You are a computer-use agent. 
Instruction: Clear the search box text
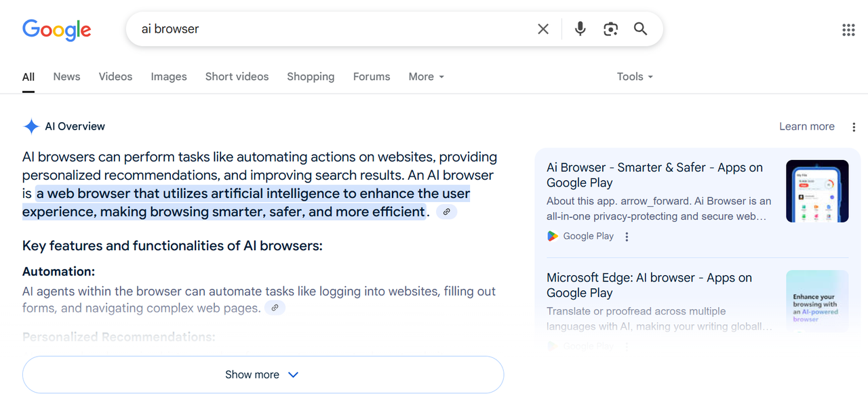[543, 29]
